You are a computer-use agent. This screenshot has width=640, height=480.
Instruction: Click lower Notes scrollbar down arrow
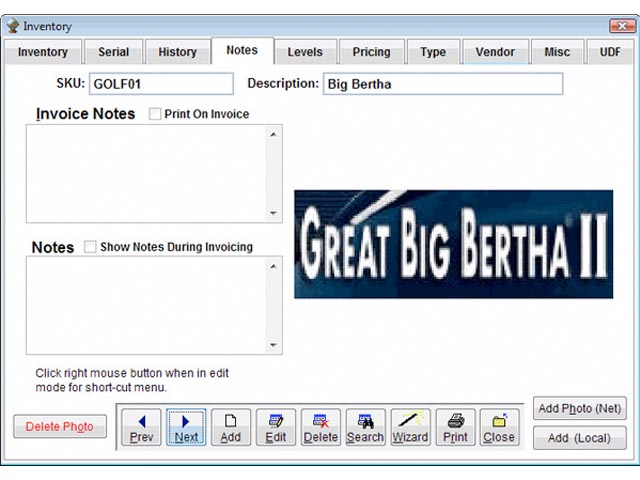tap(273, 345)
